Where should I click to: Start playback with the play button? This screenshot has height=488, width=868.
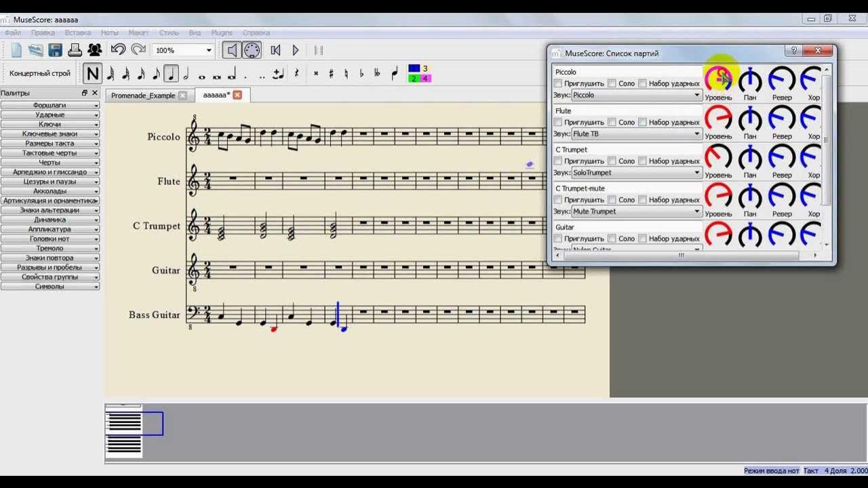click(x=296, y=50)
